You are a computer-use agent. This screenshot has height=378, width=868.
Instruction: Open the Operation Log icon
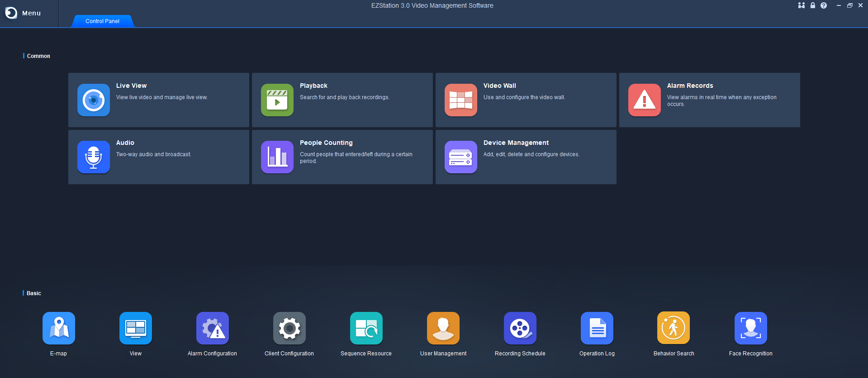(x=597, y=328)
